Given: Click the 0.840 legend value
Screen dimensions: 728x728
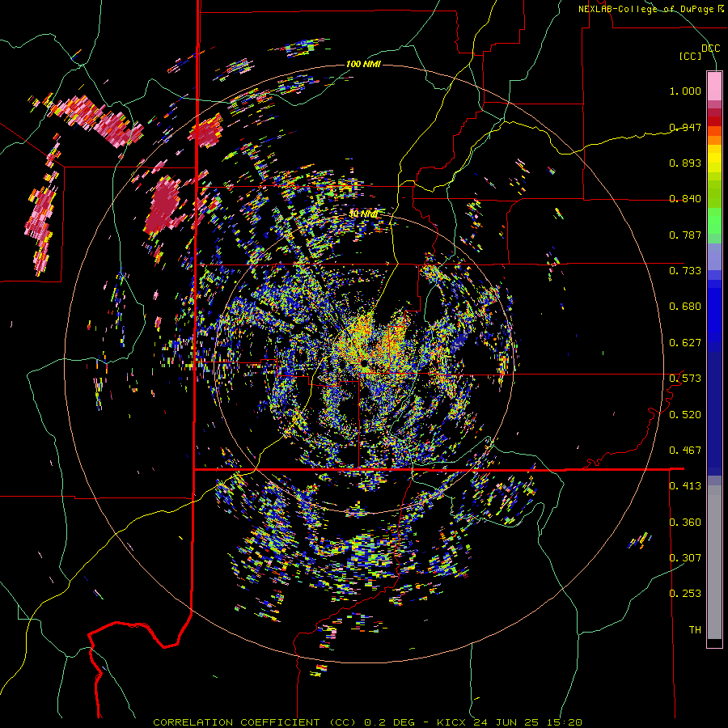Looking at the screenshot, I should (685, 199).
